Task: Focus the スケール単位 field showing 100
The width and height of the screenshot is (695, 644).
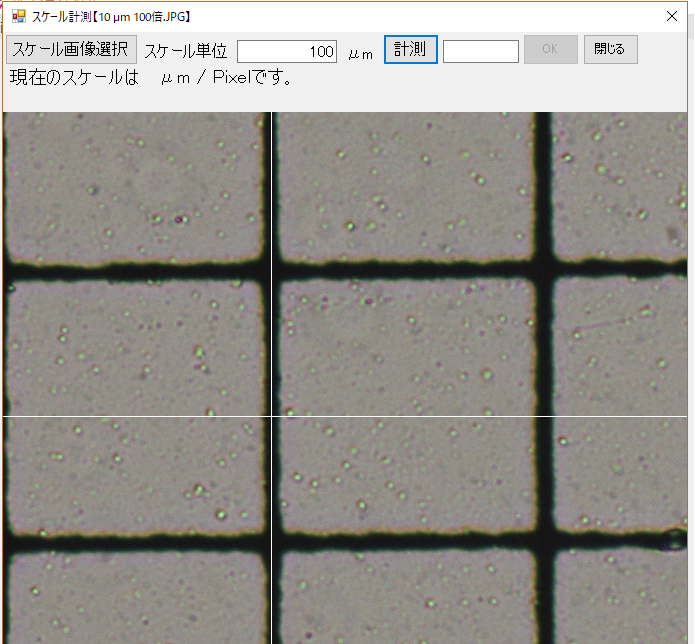Action: tap(287, 51)
